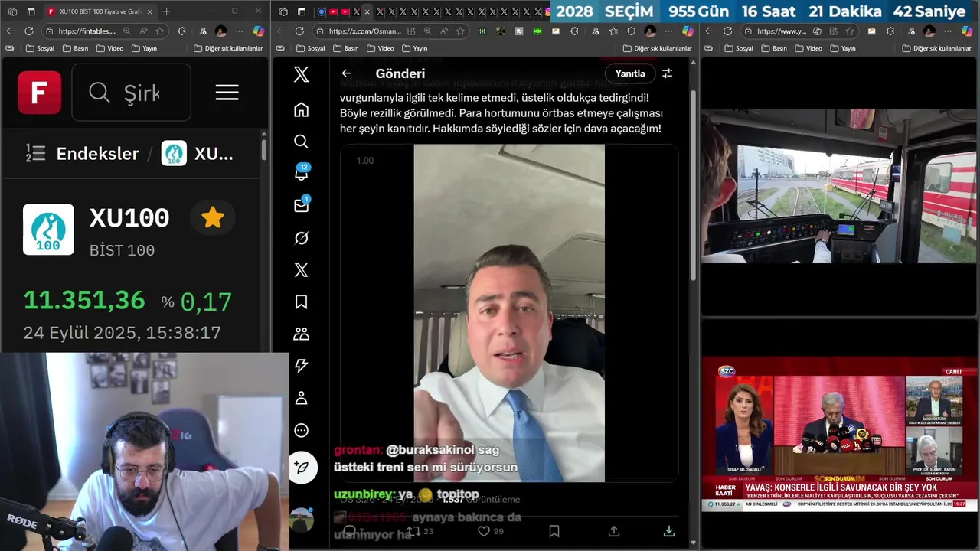The image size is (980, 551).
Task: Open browser profile avatar in Fintables window
Action: click(220, 31)
